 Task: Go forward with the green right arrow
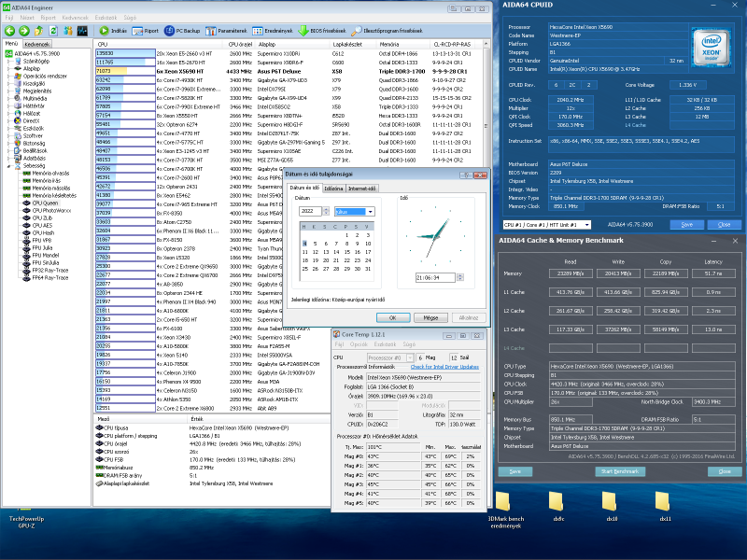[x=24, y=31]
